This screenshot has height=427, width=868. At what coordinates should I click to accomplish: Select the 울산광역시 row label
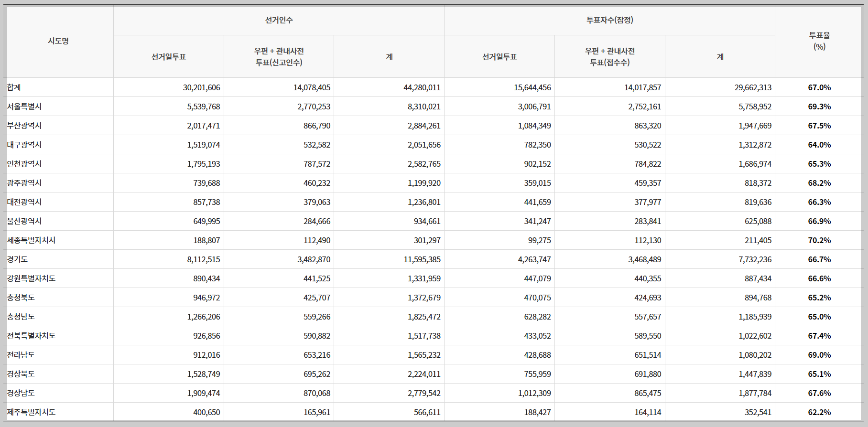click(x=24, y=221)
